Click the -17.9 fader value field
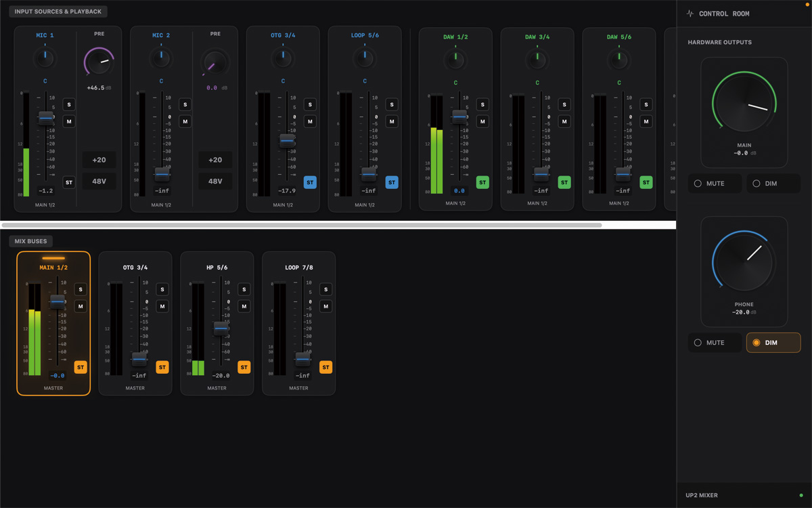This screenshot has width=812, height=508. (x=287, y=191)
